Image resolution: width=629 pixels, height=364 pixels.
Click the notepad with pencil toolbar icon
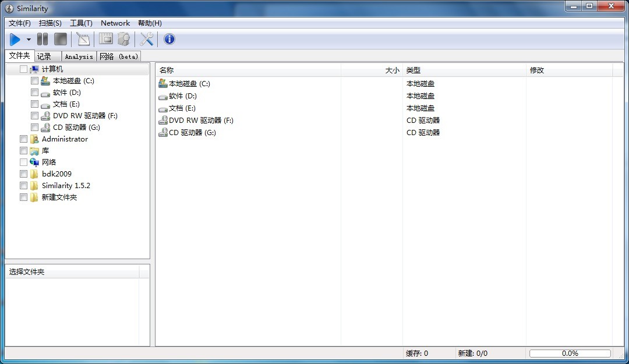[83, 40]
